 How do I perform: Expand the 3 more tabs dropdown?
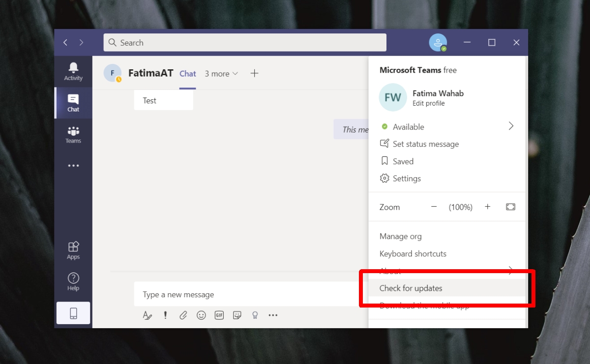point(221,73)
